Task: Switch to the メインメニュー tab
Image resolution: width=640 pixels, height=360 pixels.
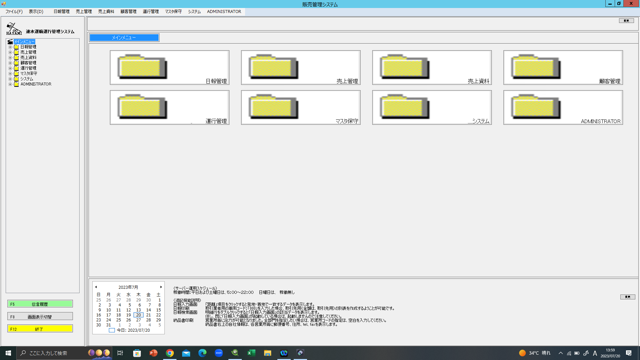Action: 124,38
